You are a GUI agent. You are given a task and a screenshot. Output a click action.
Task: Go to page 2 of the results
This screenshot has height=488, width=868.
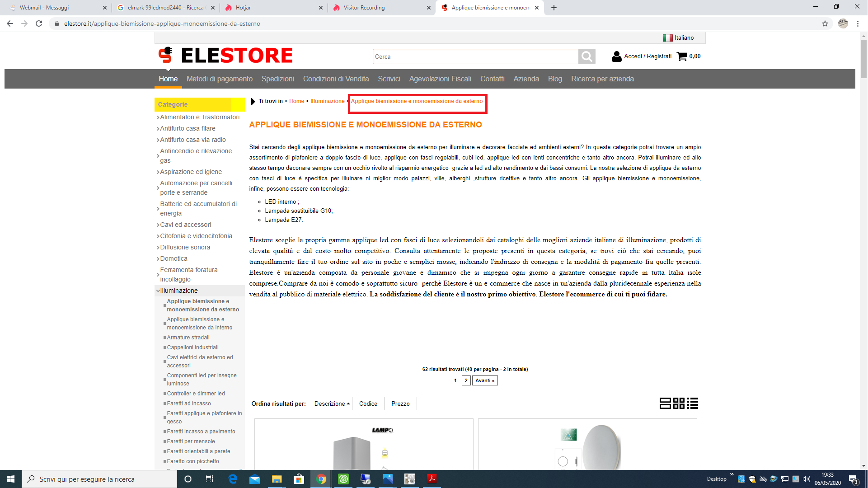click(x=466, y=380)
